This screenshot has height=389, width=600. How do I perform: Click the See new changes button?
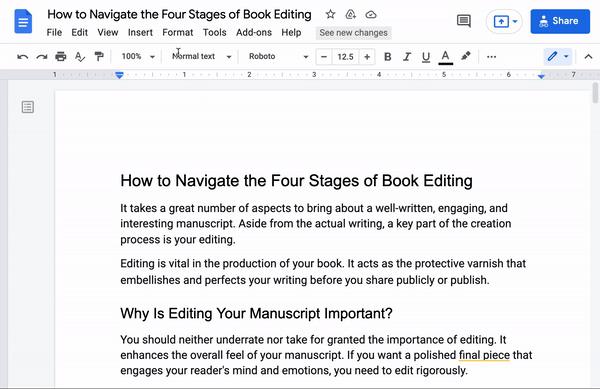353,33
